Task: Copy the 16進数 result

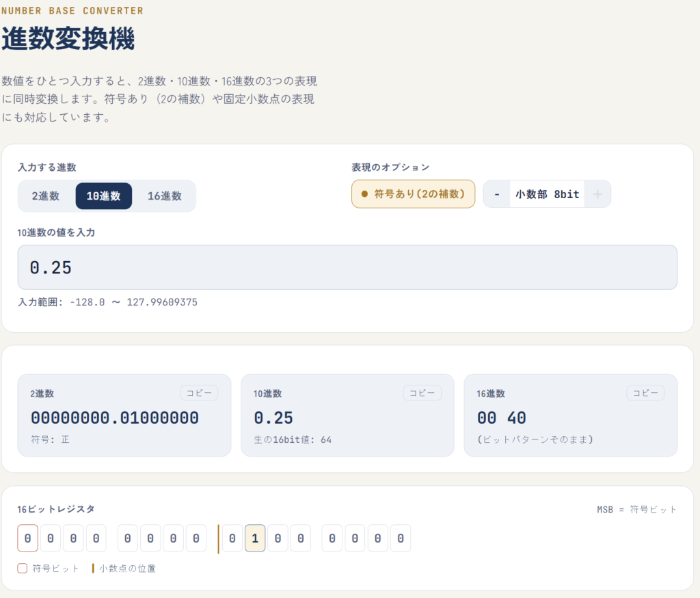Action: [x=645, y=393]
